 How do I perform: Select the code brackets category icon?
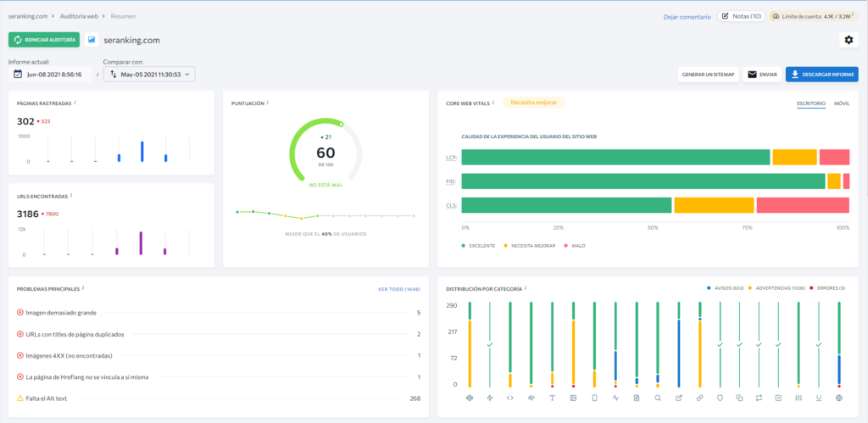(x=509, y=398)
